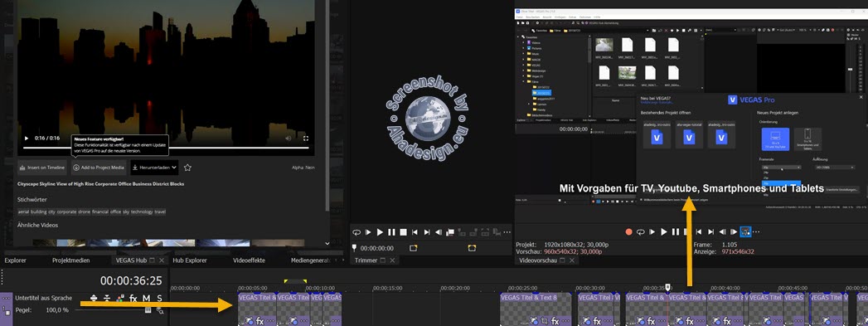Toggle loop playback in the Trimmer
868x326 pixels.
pyautogui.click(x=357, y=232)
